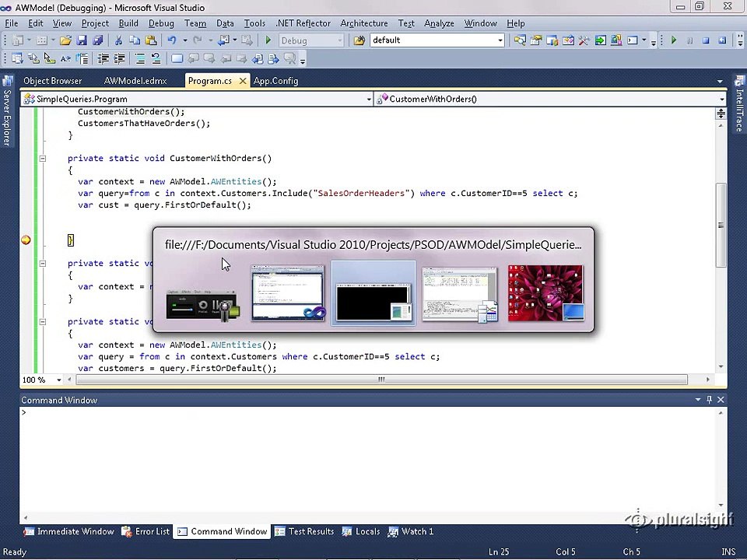Close the Program.cs tab
This screenshot has height=560, width=747.
[x=243, y=81]
